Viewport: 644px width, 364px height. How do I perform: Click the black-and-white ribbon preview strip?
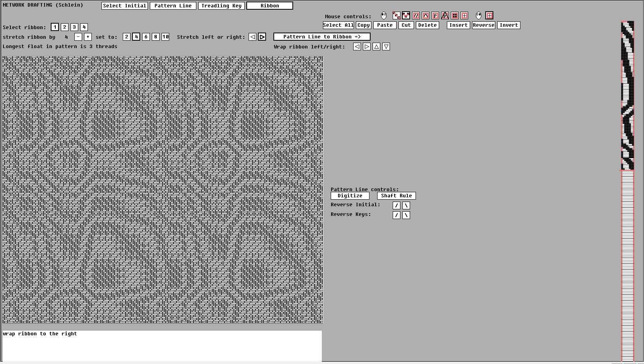coord(627,96)
